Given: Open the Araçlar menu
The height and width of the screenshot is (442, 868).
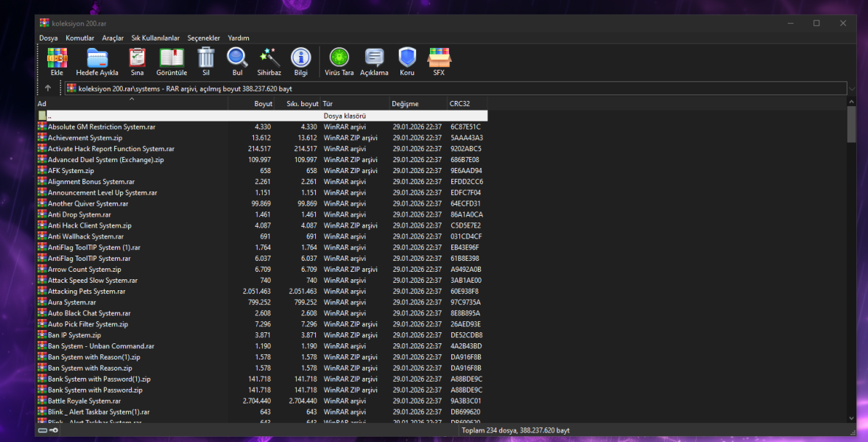Looking at the screenshot, I should click(113, 38).
